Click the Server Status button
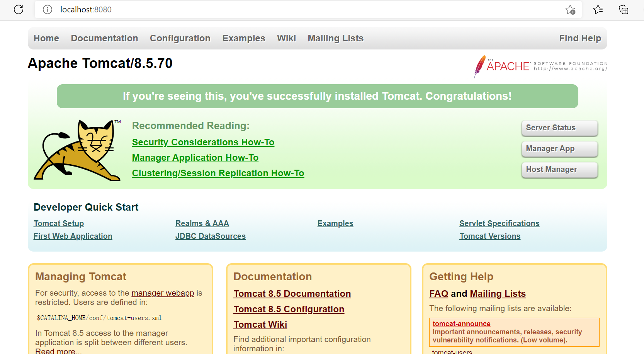 pyautogui.click(x=560, y=128)
